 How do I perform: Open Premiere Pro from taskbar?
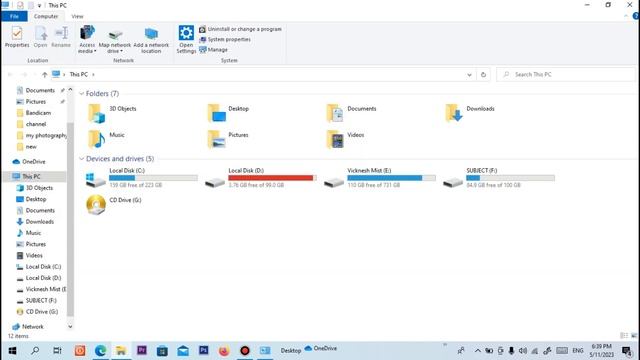coord(142,350)
